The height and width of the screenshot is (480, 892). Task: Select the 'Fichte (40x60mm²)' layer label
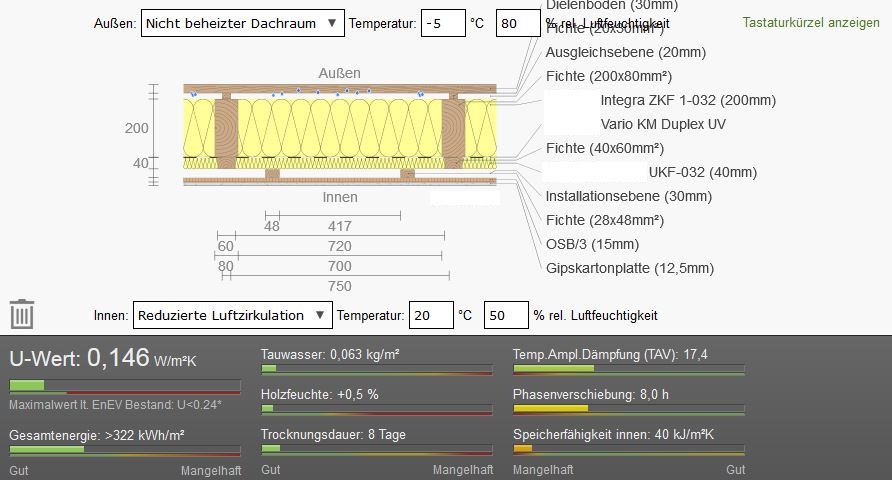(605, 148)
